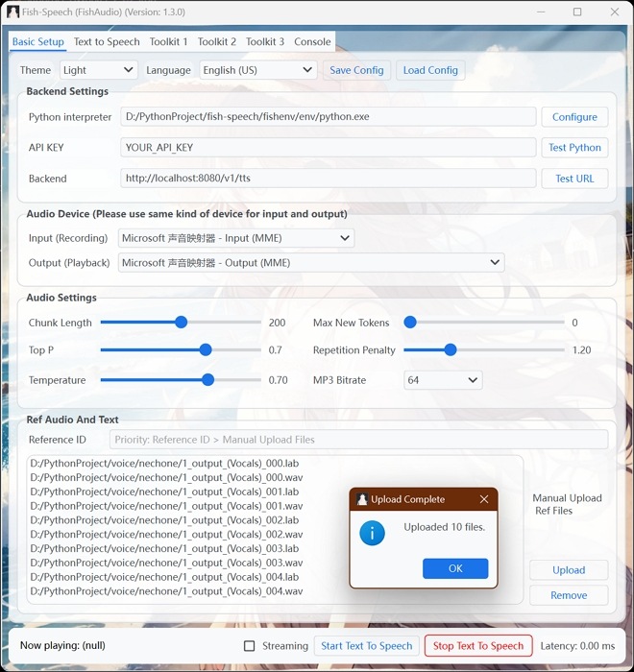Viewport: 634px width, 672px height.
Task: Maximize the Fish-Speech window
Action: tap(577, 12)
